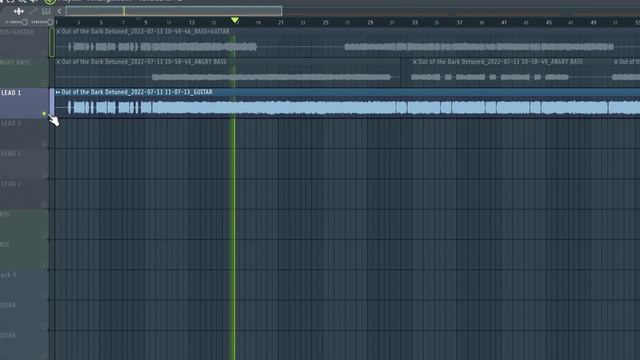The image size is (640, 360).
Task: Click the green playhead marker on timeline
Action: [x=235, y=20]
